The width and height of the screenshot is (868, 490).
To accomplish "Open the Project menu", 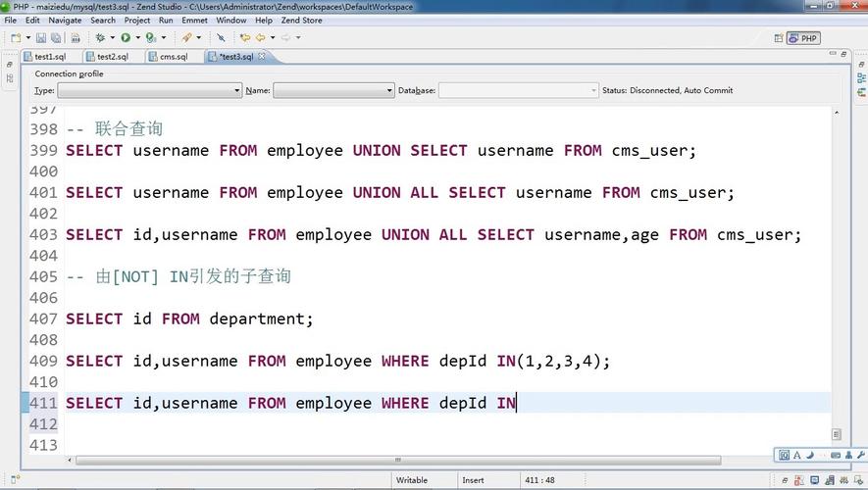I will 136,20.
